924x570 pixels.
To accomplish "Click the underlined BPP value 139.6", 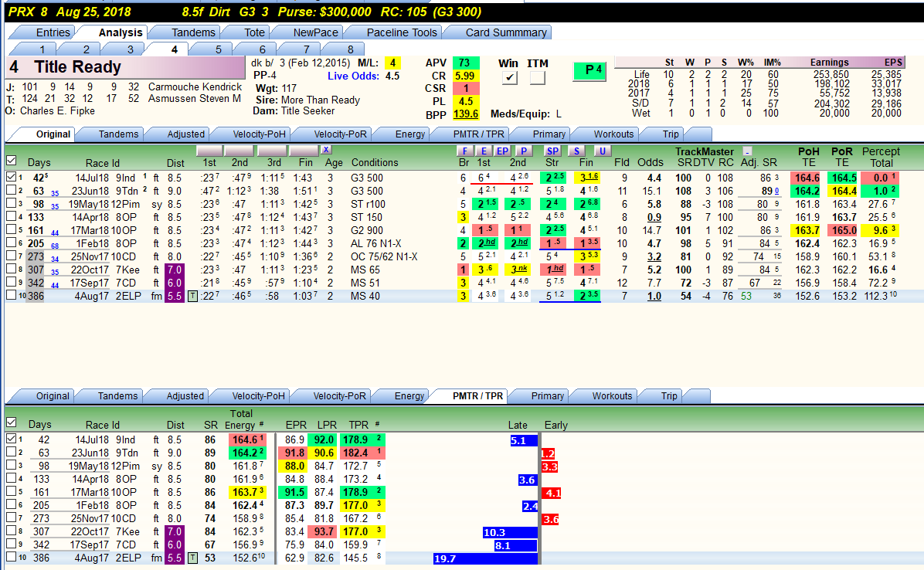I will point(466,114).
